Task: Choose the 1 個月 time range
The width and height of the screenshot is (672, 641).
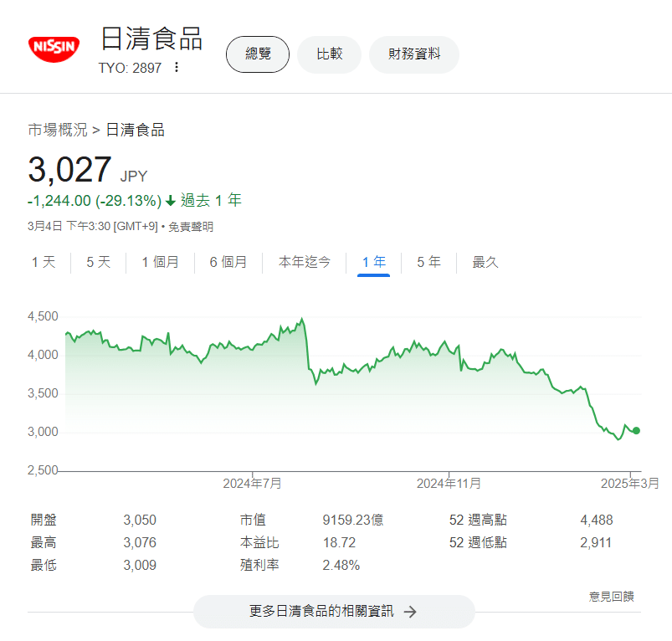Action: (x=161, y=262)
